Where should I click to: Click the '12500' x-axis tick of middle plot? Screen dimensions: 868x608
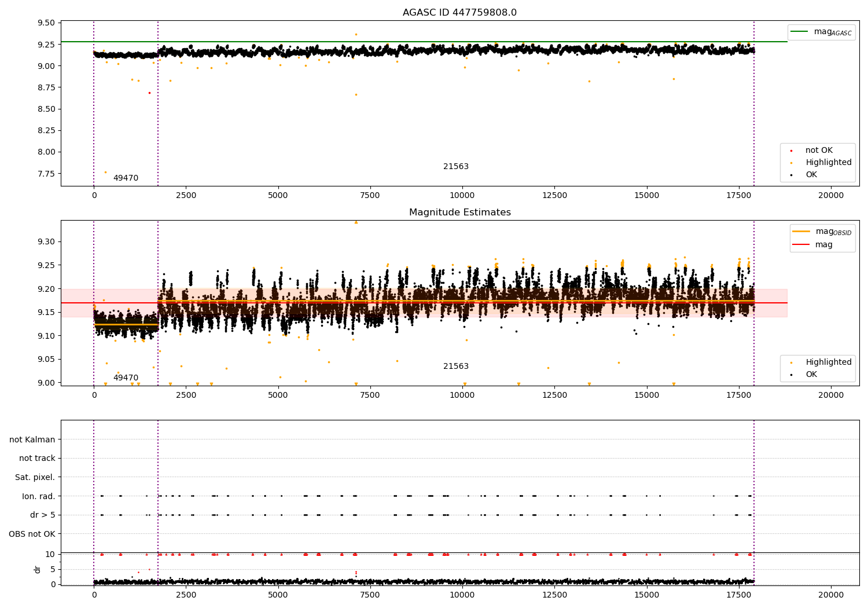(x=554, y=395)
